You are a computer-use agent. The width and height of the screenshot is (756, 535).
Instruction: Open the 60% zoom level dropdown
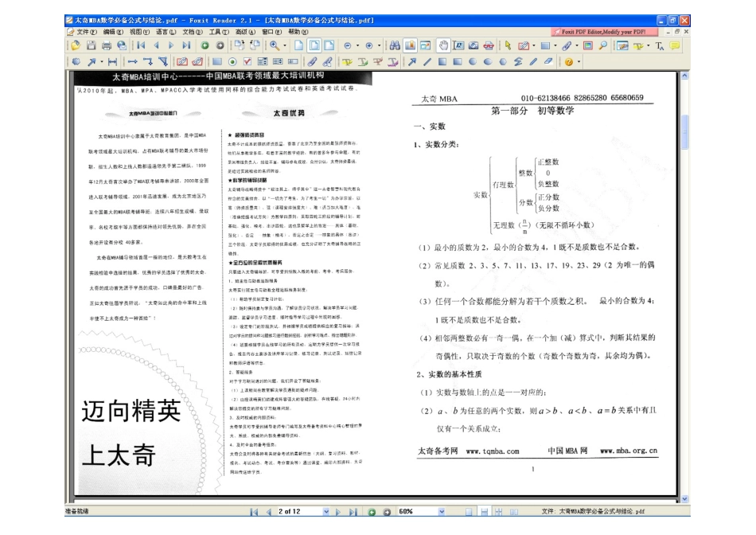pyautogui.click(x=442, y=511)
